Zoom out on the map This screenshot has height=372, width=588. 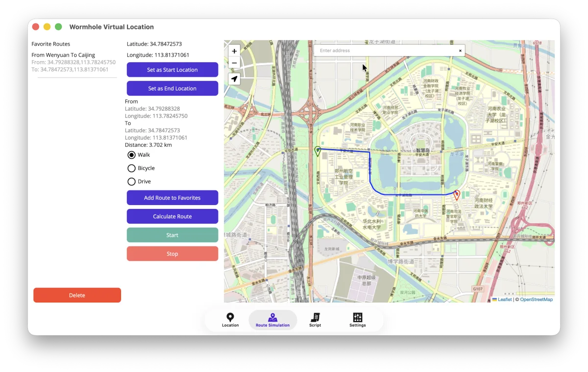click(234, 63)
